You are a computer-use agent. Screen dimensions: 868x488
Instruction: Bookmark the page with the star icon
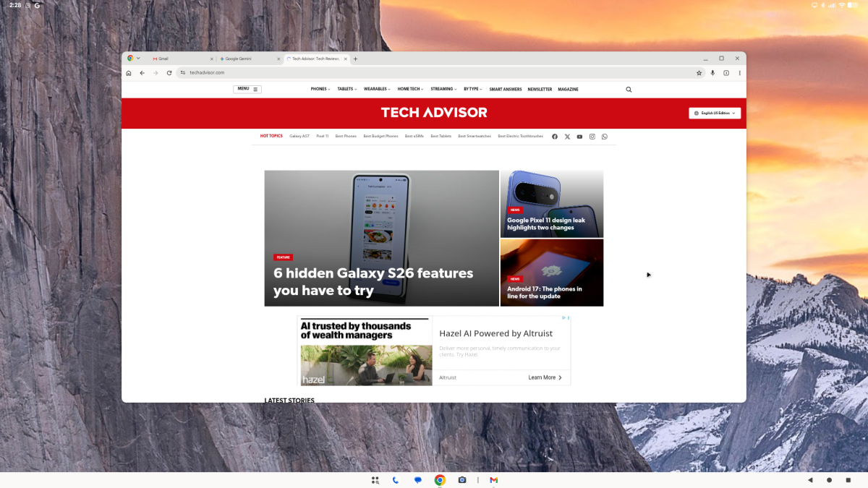point(699,72)
